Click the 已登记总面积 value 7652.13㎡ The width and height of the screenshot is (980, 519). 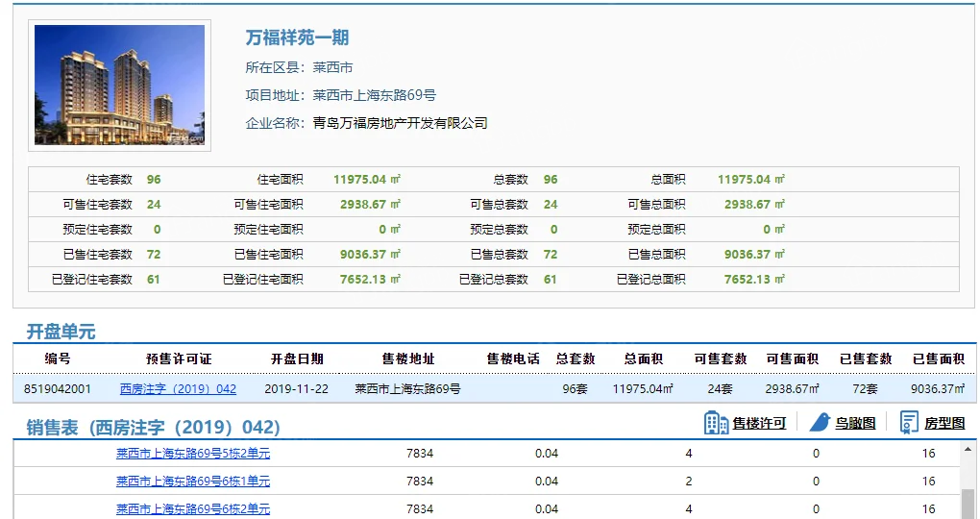point(754,280)
